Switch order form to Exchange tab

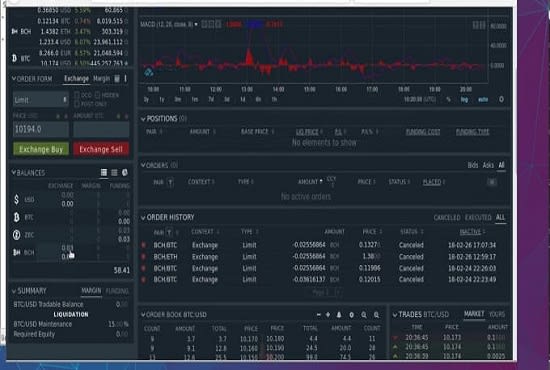tap(76, 79)
